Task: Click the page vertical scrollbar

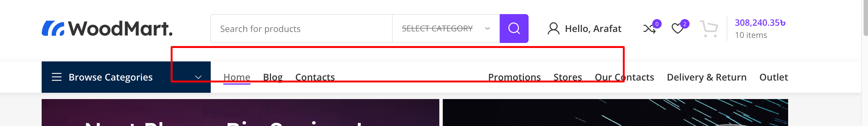Action: [865, 63]
